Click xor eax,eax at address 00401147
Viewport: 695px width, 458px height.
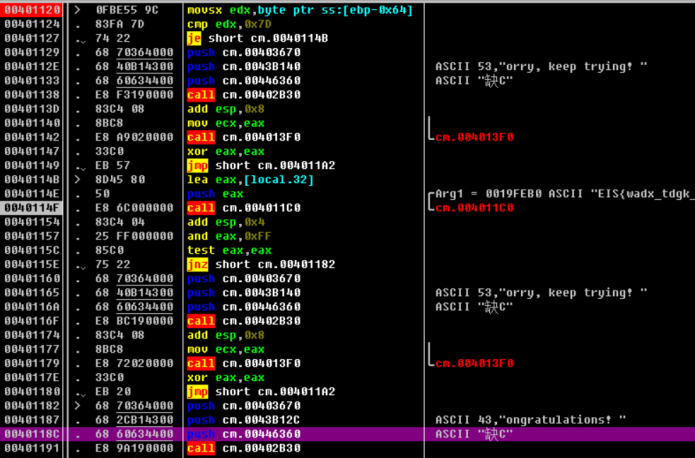point(225,152)
